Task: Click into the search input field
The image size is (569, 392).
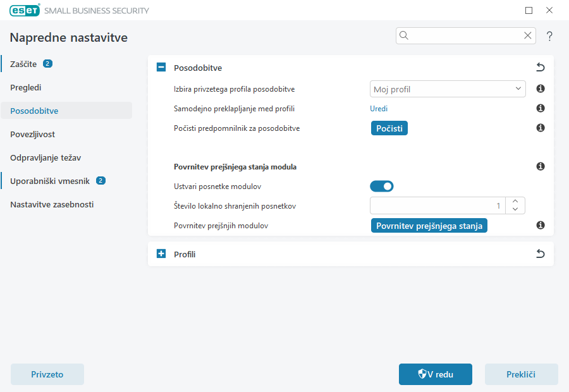Action: [x=465, y=36]
